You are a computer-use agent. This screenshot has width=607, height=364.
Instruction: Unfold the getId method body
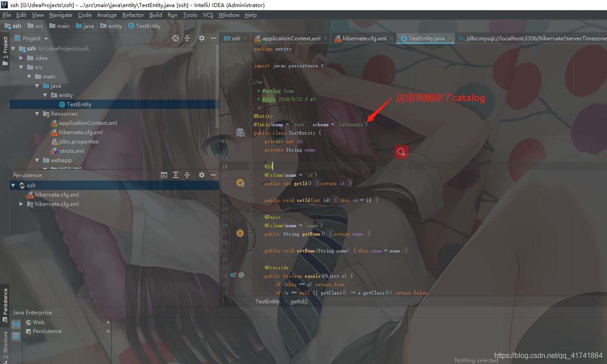click(251, 183)
